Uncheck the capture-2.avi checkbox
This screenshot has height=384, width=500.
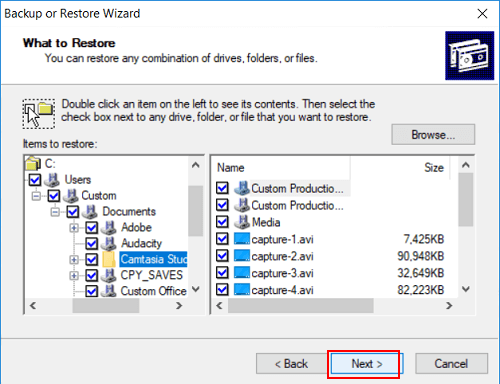pos(222,256)
